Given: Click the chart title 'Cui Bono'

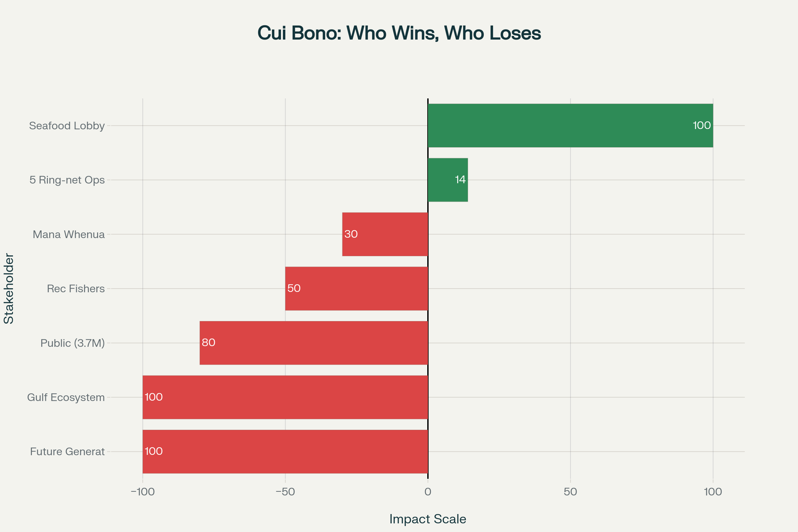Looking at the screenshot, I should click(399, 33).
